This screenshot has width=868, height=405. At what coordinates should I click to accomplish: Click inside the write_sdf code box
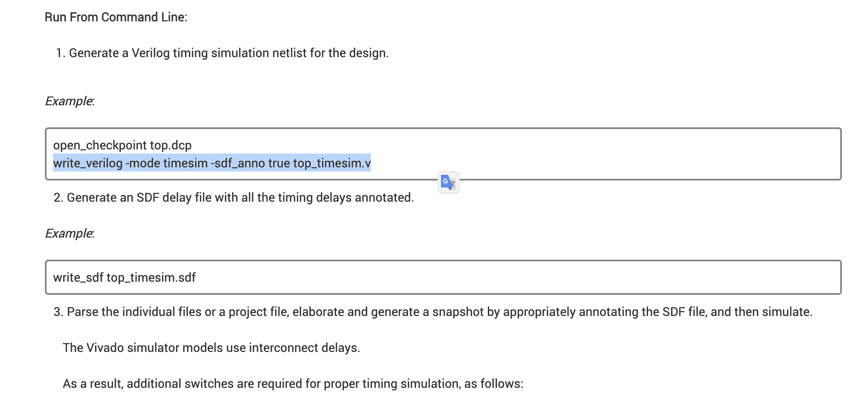[443, 277]
